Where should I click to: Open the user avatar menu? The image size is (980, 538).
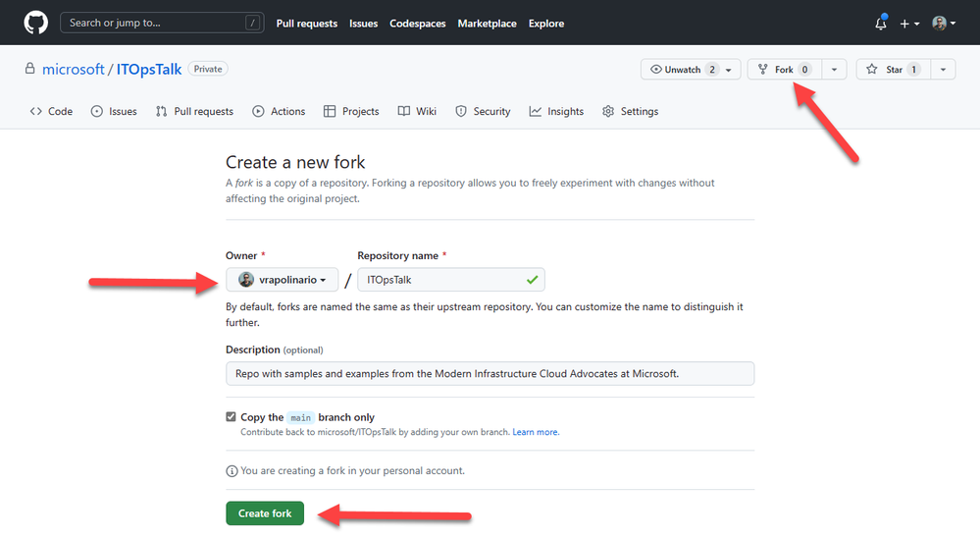coord(944,24)
